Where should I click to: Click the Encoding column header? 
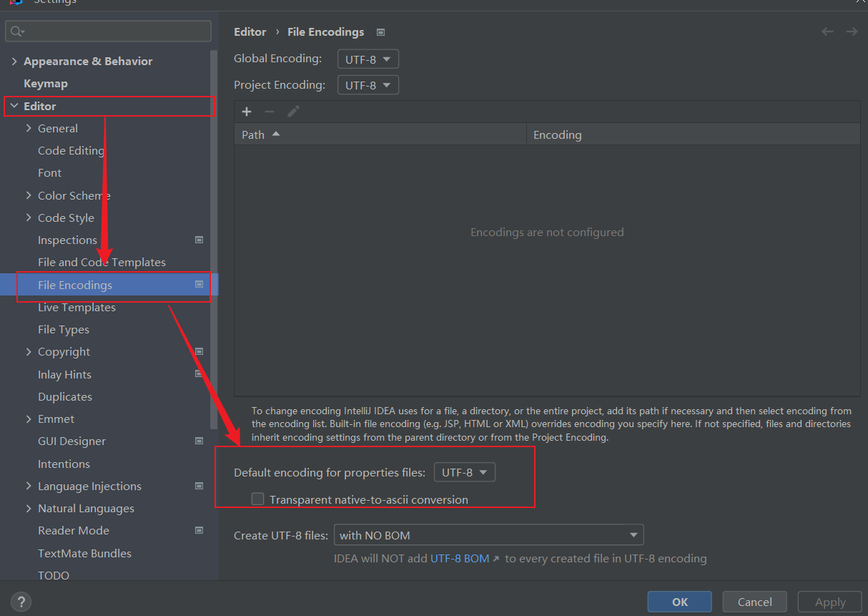coord(694,135)
